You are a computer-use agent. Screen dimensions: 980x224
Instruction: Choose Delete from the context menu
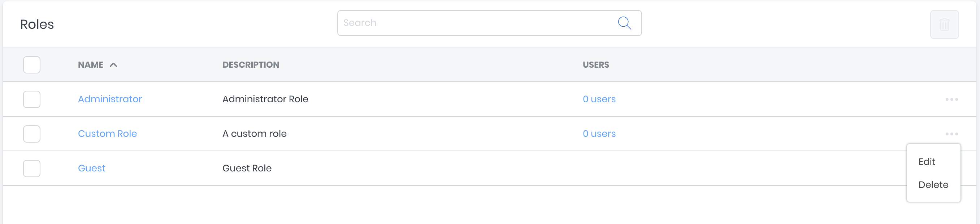pos(933,185)
